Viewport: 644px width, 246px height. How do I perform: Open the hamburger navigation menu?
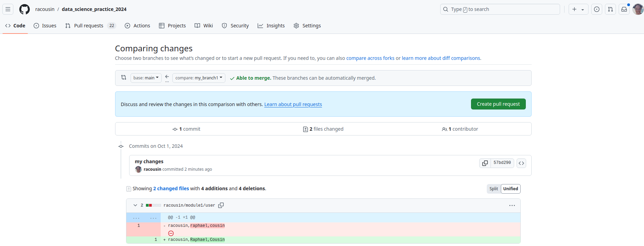pos(8,9)
